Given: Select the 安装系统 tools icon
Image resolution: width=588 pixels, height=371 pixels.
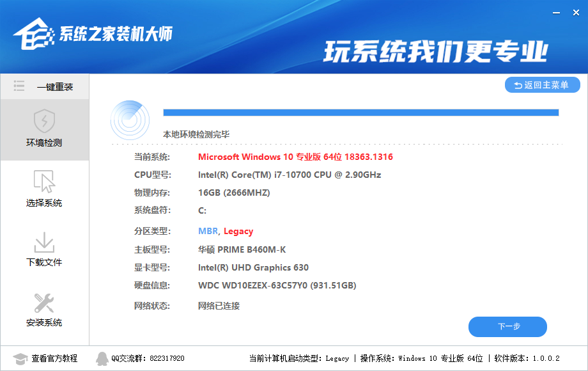Looking at the screenshot, I should pos(44,303).
